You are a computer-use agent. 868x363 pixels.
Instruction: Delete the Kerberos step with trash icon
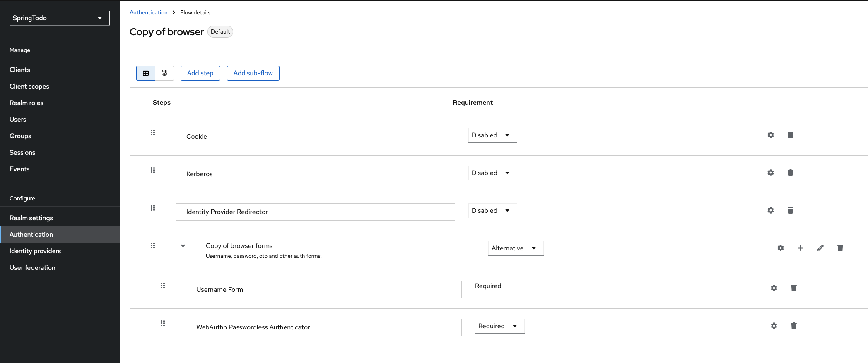tap(791, 173)
